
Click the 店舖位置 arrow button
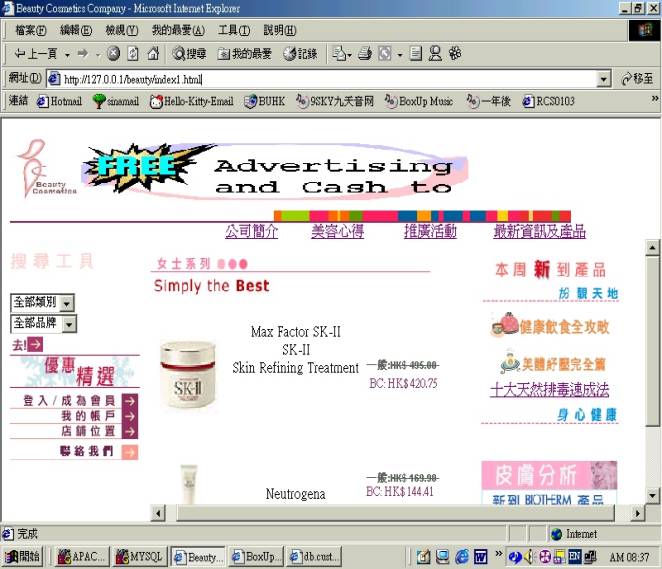[x=130, y=431]
